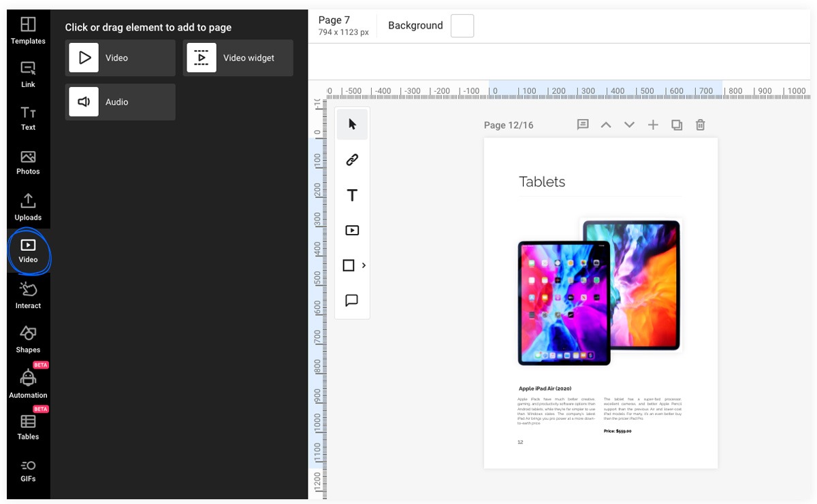Viewport: 817px width, 504px height.
Task: Open page notes icon above page
Action: click(583, 124)
